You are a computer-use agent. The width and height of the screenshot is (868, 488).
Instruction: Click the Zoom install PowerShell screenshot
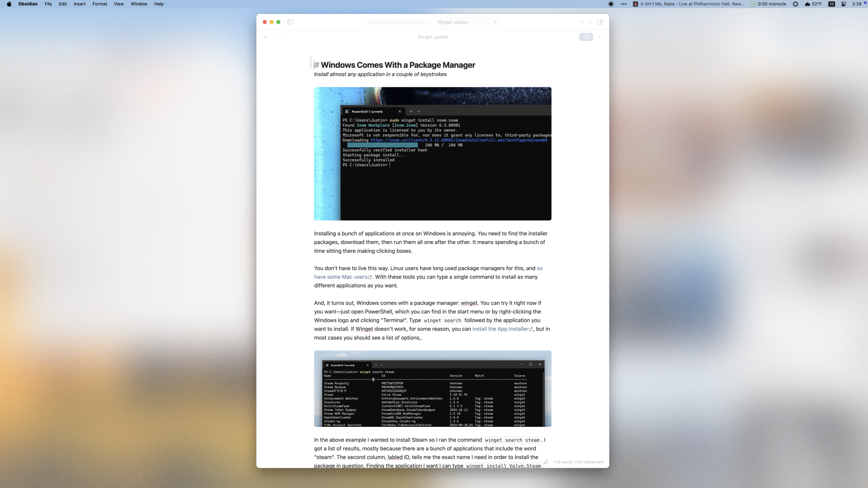pos(433,154)
